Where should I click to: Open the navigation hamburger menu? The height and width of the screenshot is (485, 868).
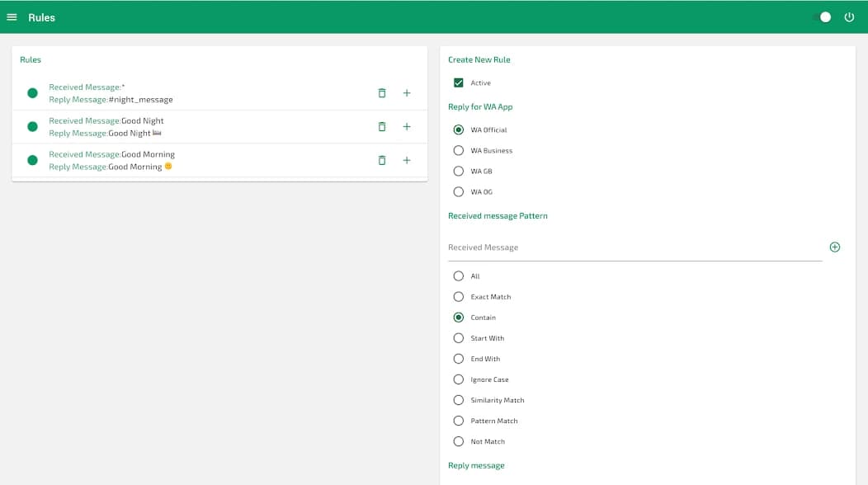[12, 16]
